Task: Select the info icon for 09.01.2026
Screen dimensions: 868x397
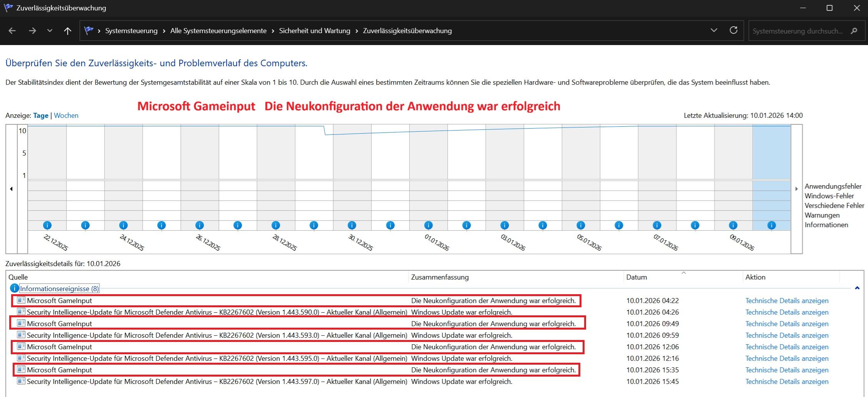Action: click(733, 225)
